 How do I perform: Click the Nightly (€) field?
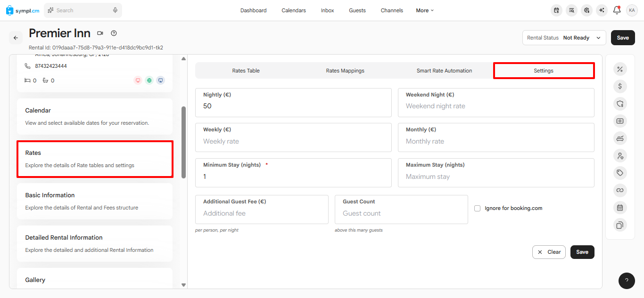293,103
